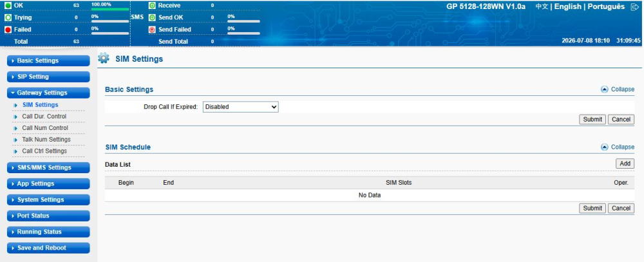This screenshot has width=644, height=262.
Task: Collapse the Gateway Settings sidebar menu
Action: point(48,93)
